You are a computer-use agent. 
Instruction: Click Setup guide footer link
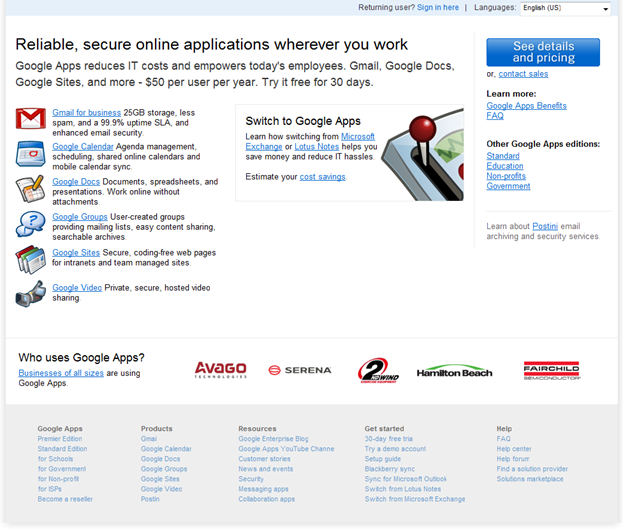tap(383, 459)
